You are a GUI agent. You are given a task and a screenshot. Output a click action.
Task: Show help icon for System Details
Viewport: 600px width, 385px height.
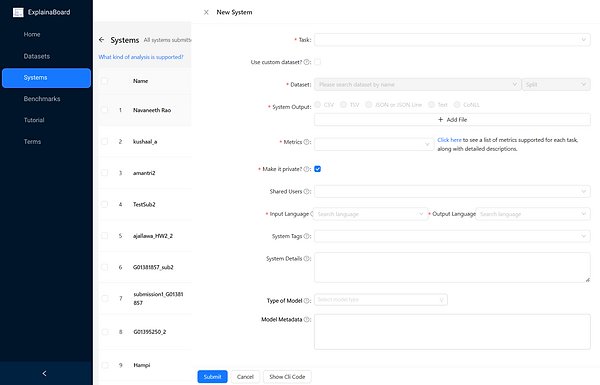click(x=307, y=259)
